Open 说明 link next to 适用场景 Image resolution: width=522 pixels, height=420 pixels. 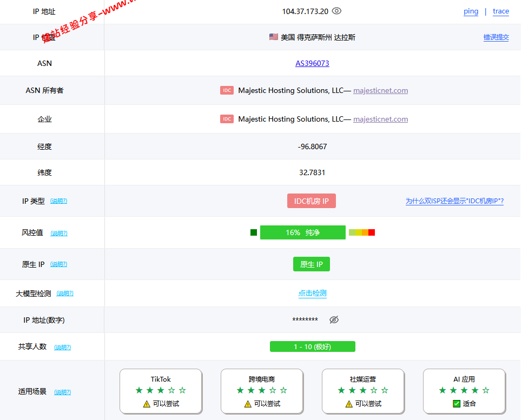click(x=63, y=392)
